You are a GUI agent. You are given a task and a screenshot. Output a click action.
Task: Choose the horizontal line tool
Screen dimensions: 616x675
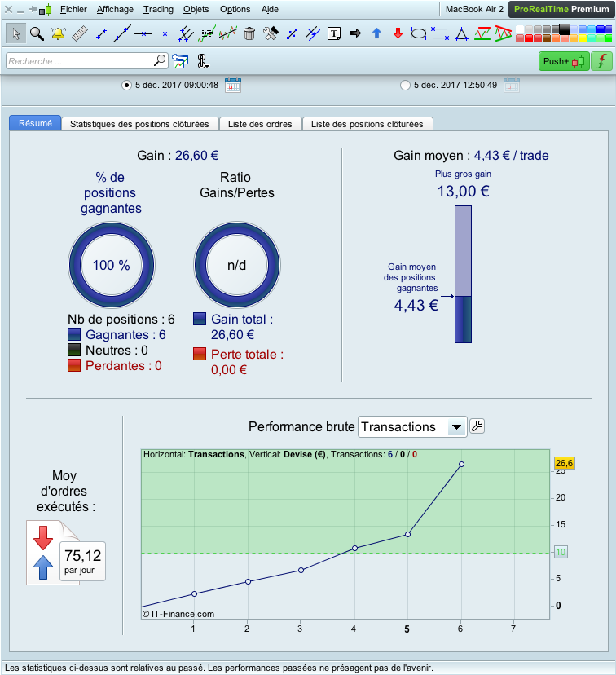(143, 33)
